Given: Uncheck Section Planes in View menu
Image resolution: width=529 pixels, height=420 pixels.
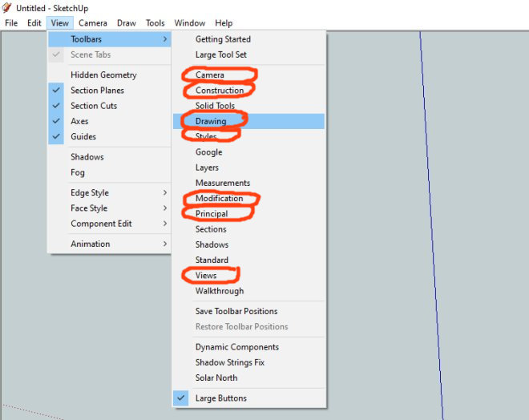Looking at the screenshot, I should tap(110, 91).
